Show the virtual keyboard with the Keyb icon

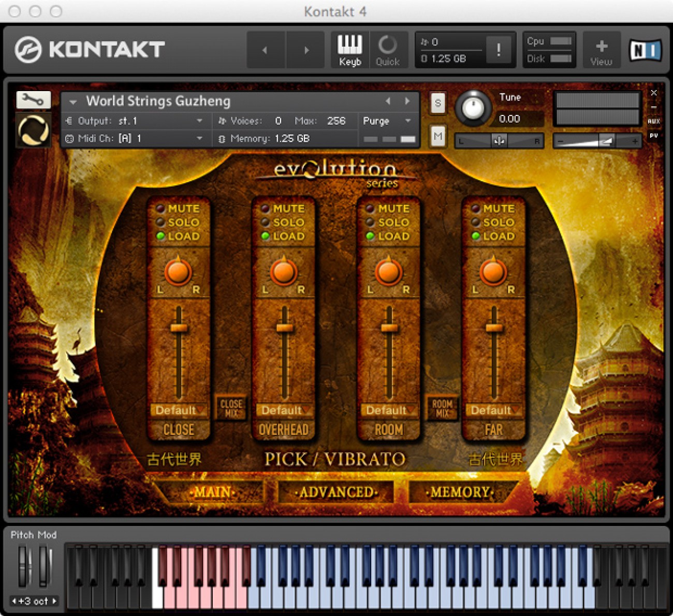pos(349,49)
